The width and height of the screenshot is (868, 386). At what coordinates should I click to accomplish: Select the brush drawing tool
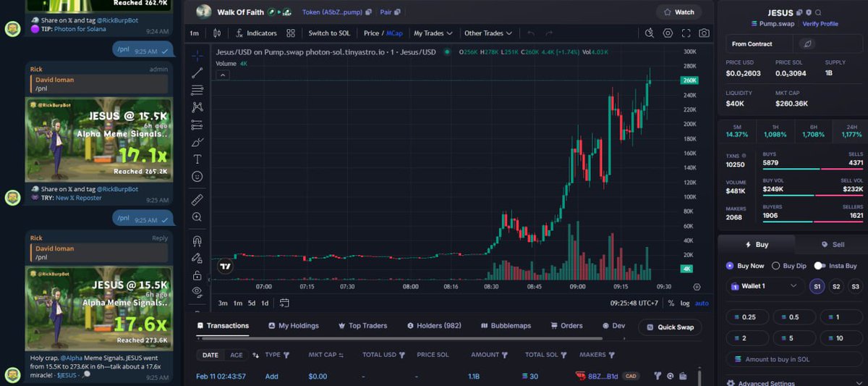(197, 142)
